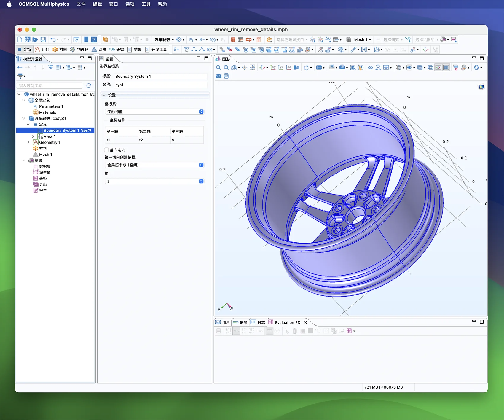Image resolution: width=504 pixels, height=420 pixels.
Task: Click Zoom Out in graphics toolbar
Action: coord(226,68)
